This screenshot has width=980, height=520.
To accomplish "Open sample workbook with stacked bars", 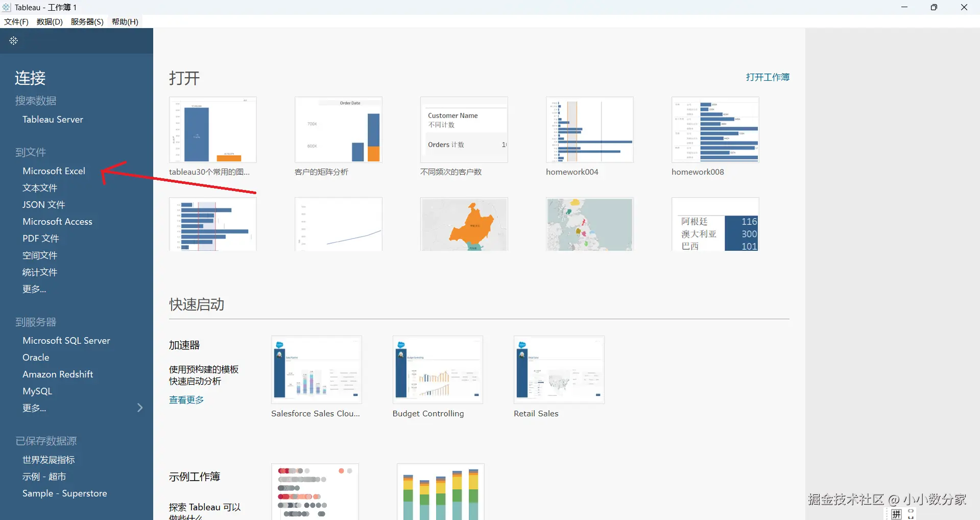I will coord(441,491).
